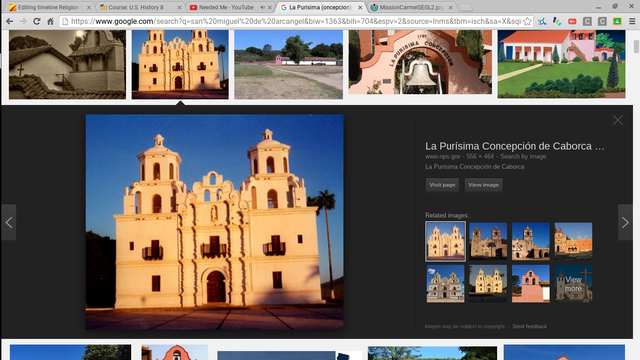Open the distant mission field landscape thumbnail
640x360 pixels.
coord(289,64)
